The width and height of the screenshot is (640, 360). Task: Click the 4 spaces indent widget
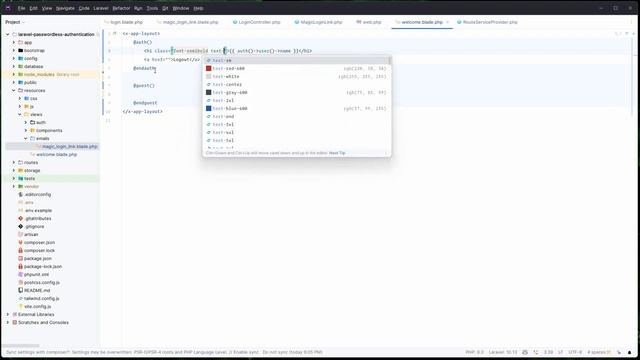pos(597,352)
